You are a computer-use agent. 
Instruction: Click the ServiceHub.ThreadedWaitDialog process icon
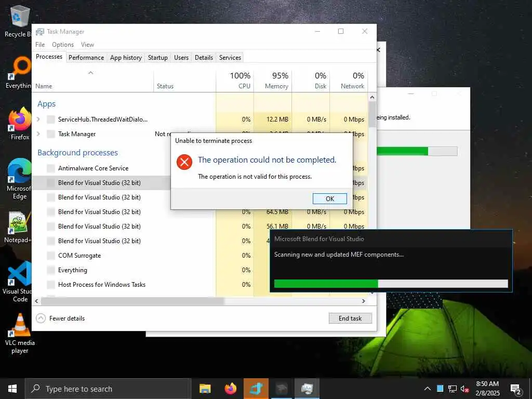click(51, 119)
